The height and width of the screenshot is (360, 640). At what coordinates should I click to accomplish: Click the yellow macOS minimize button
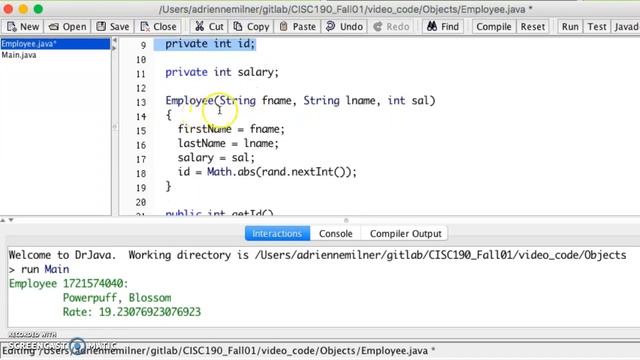(x=23, y=9)
